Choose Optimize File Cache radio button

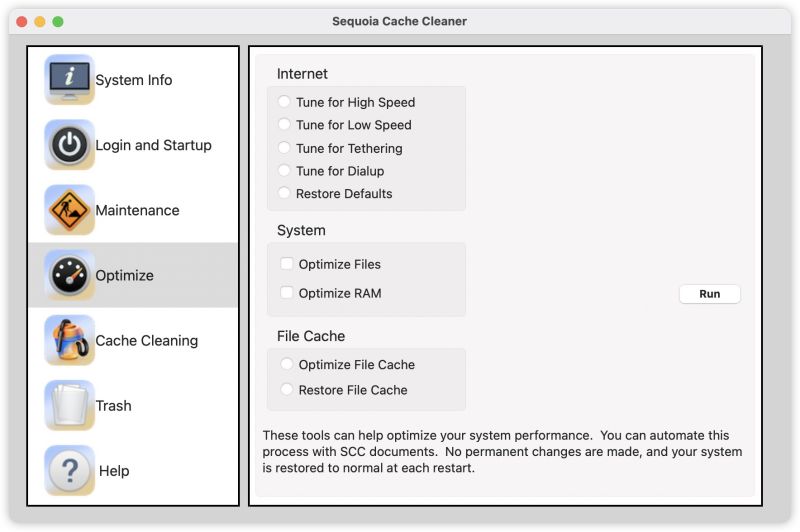tap(287, 365)
